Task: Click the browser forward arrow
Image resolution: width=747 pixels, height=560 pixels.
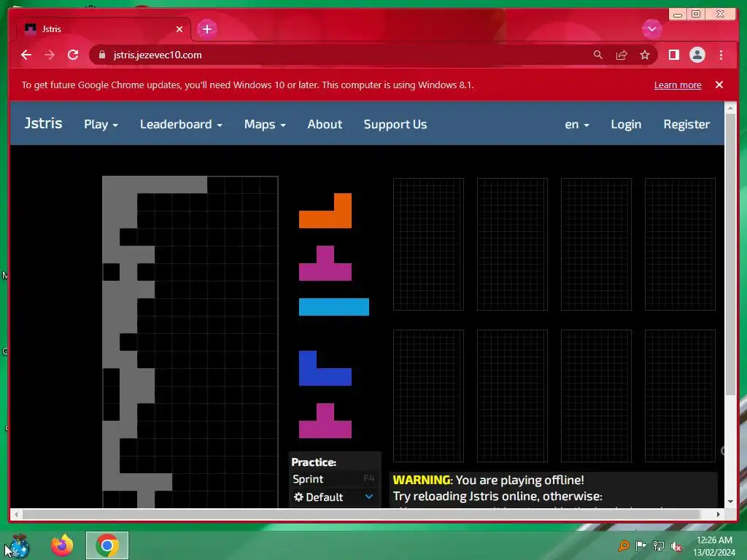Action: coord(50,55)
